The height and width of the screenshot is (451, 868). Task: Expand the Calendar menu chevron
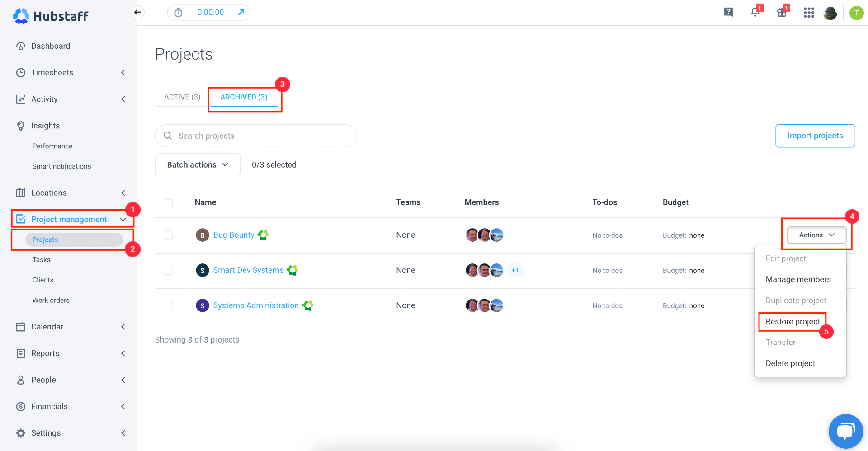click(x=123, y=327)
